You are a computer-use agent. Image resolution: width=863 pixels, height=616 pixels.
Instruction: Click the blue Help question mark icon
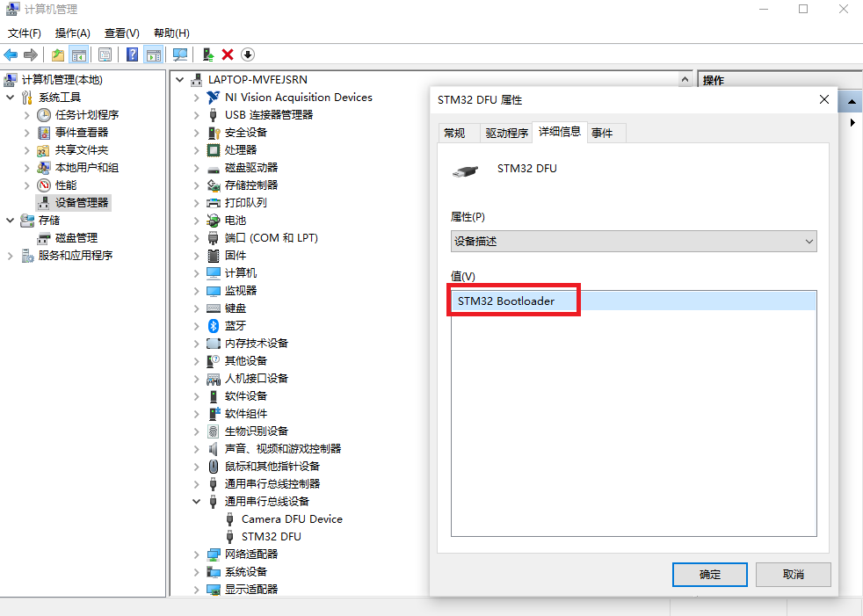click(x=132, y=54)
